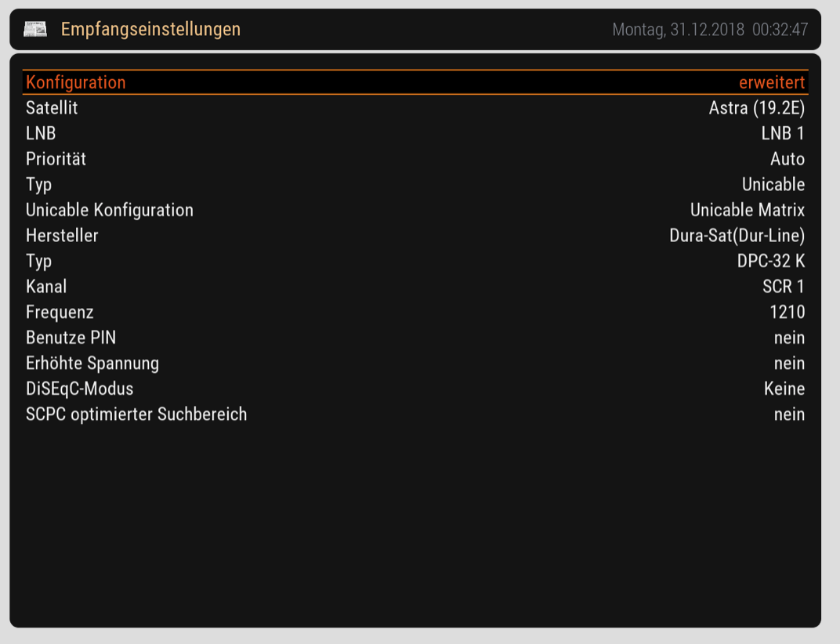Click the Frequenz value 1210
840x644 pixels.
[x=787, y=312]
